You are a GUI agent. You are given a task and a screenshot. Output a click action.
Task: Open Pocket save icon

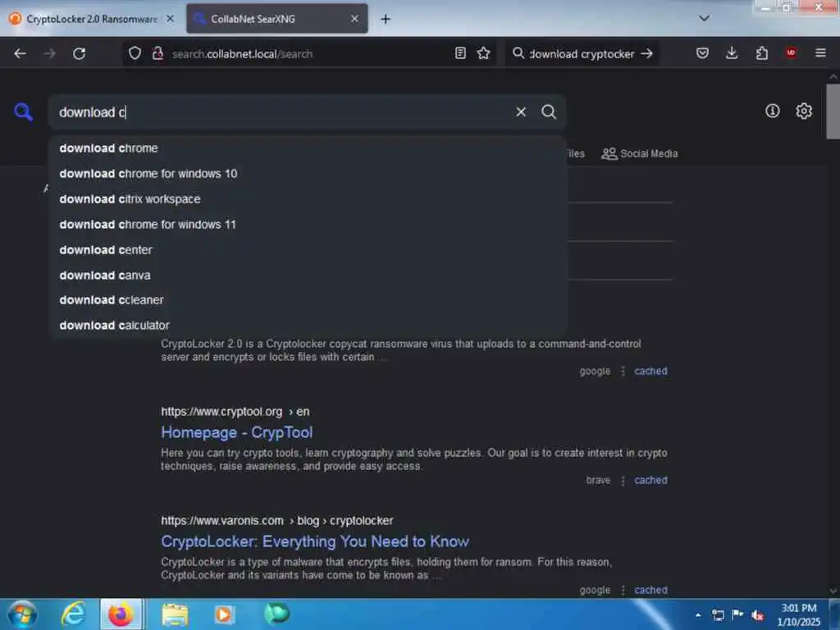[x=702, y=53]
